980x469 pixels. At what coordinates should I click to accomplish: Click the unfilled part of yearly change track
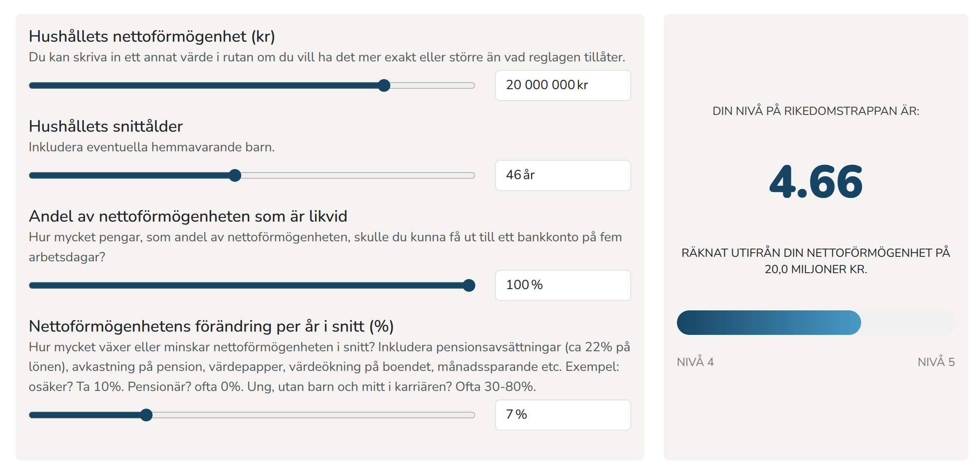310,415
